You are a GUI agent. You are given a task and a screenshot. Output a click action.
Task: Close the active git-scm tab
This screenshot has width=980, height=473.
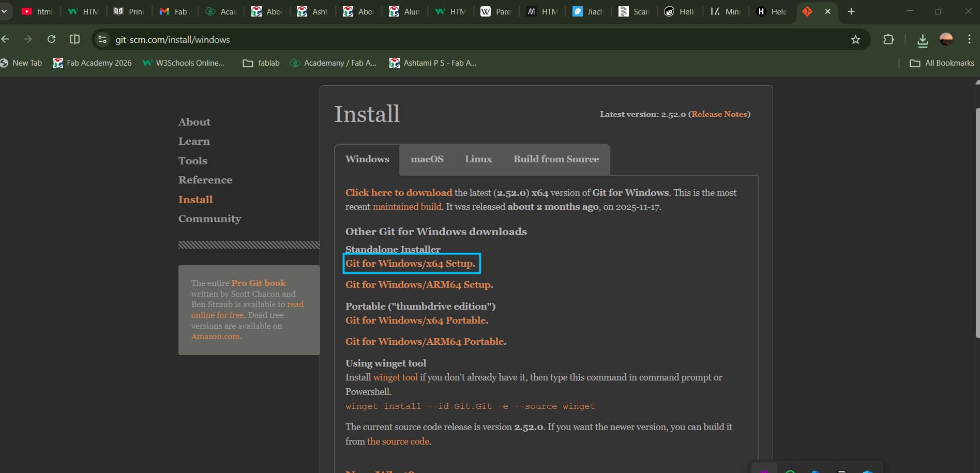pos(827,11)
